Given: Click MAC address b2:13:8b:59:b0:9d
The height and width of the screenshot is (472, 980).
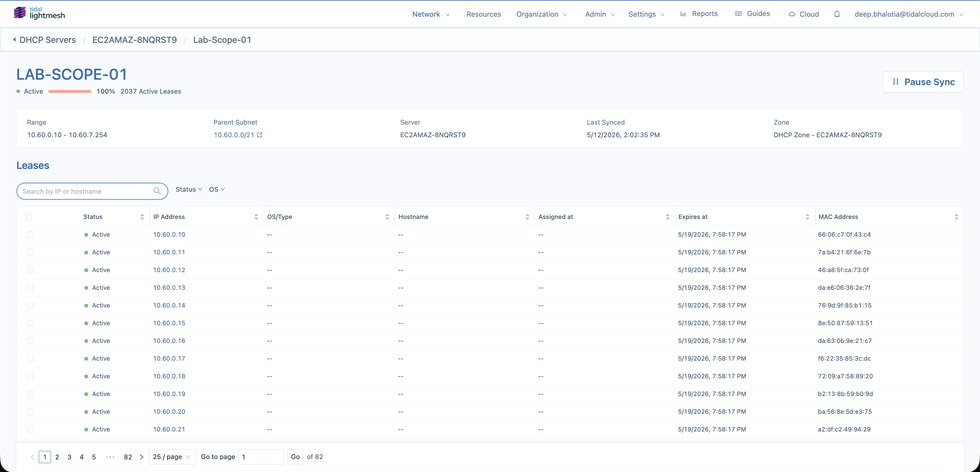Looking at the screenshot, I should [845, 394].
